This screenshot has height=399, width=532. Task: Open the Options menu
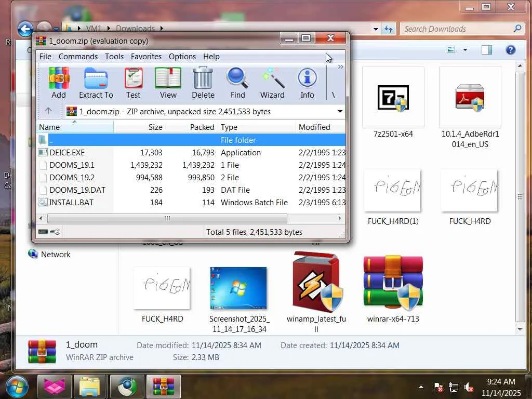coord(182,56)
